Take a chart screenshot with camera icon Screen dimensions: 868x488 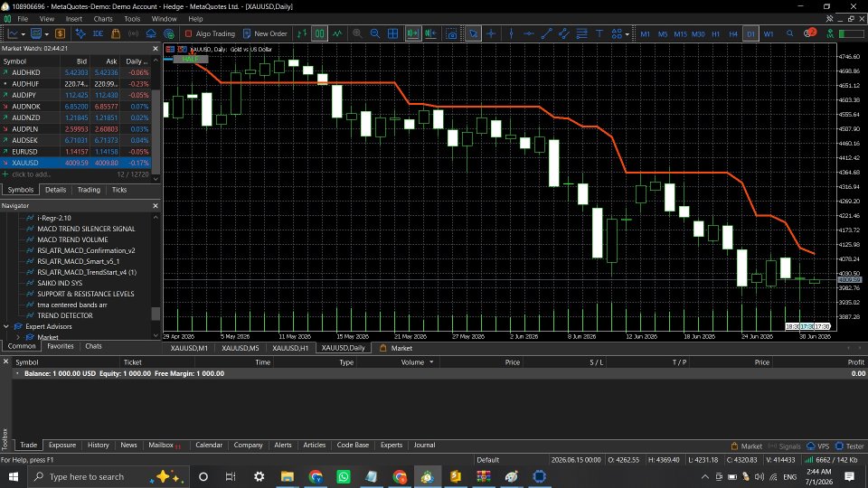[452, 33]
